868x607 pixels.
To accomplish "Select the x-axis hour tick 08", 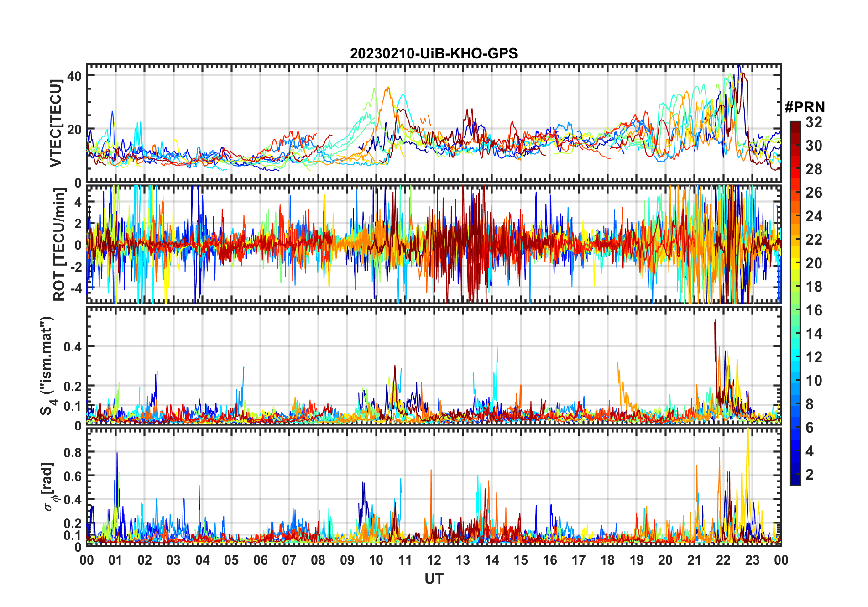I will point(318,560).
